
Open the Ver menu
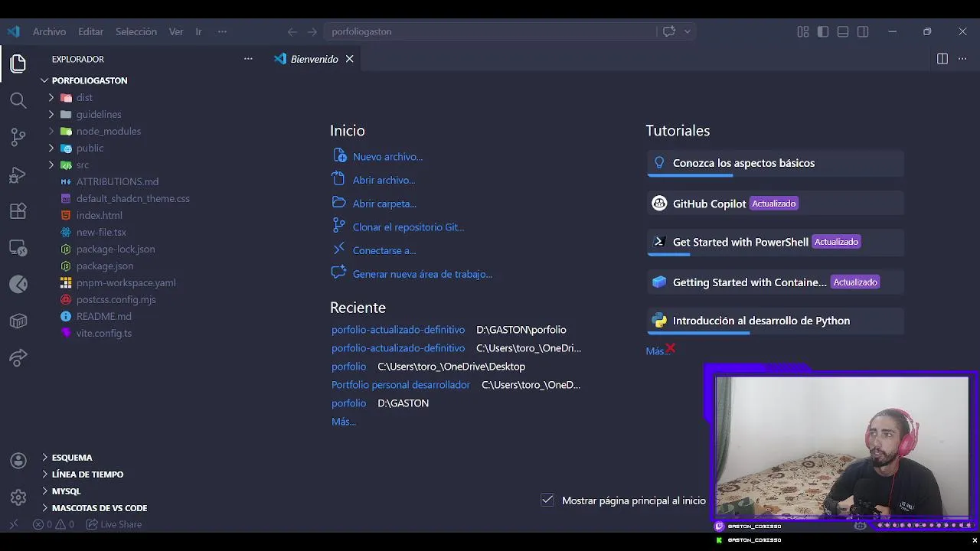176,31
